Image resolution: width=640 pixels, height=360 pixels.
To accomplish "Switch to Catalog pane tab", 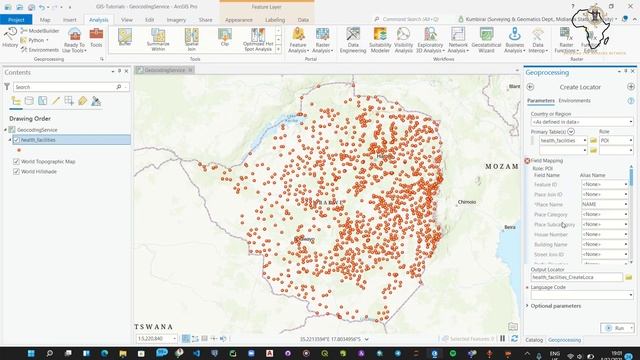I will click(534, 340).
